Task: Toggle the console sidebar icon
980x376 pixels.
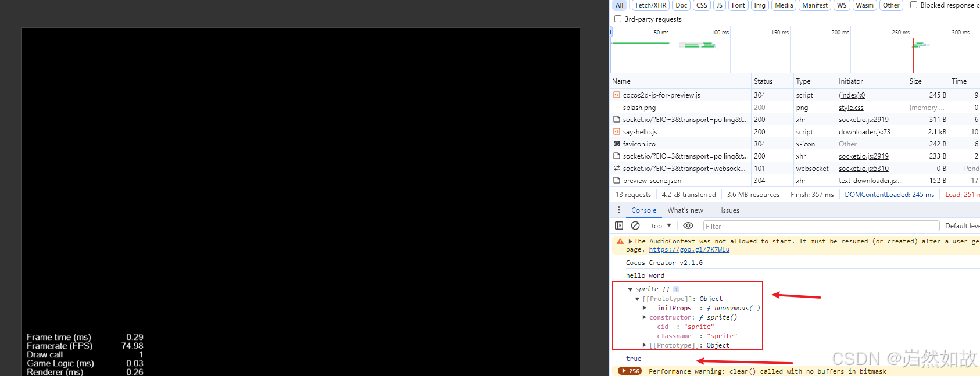Action: 619,225
